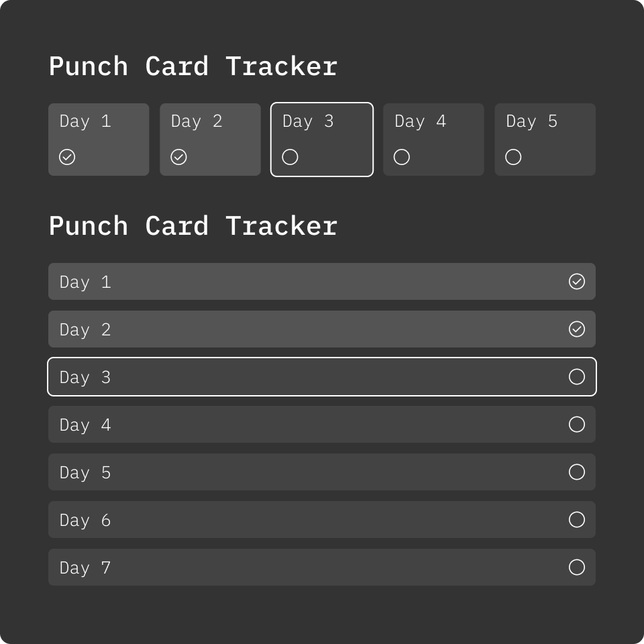This screenshot has height=644, width=644.
Task: Click the checkmark icon on Day 2 card
Action: [178, 157]
